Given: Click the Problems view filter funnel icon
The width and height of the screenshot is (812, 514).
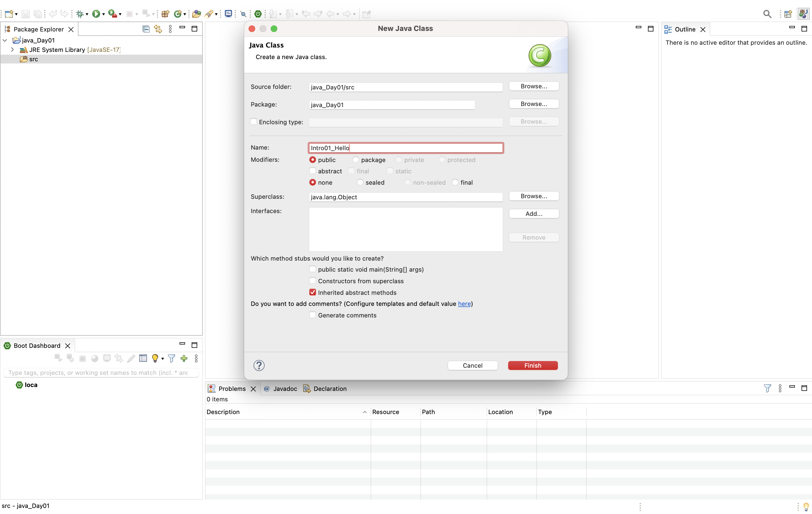Looking at the screenshot, I should [767, 388].
